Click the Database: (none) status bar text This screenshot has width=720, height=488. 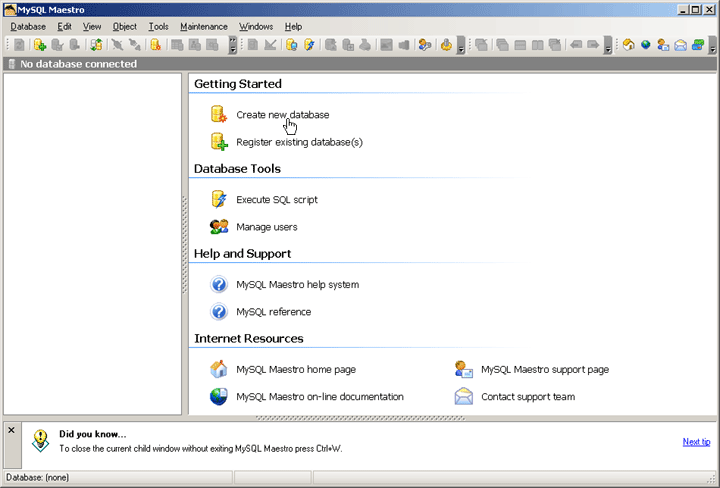37,477
